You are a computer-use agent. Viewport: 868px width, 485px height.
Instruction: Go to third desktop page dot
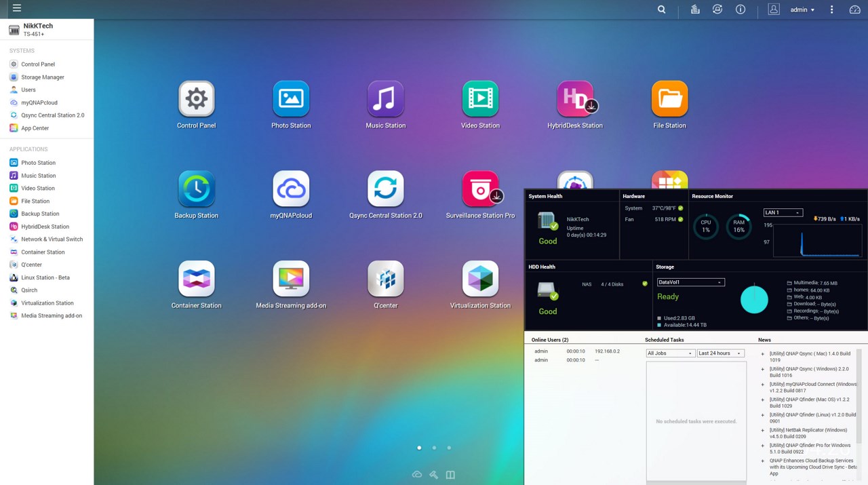(x=449, y=448)
